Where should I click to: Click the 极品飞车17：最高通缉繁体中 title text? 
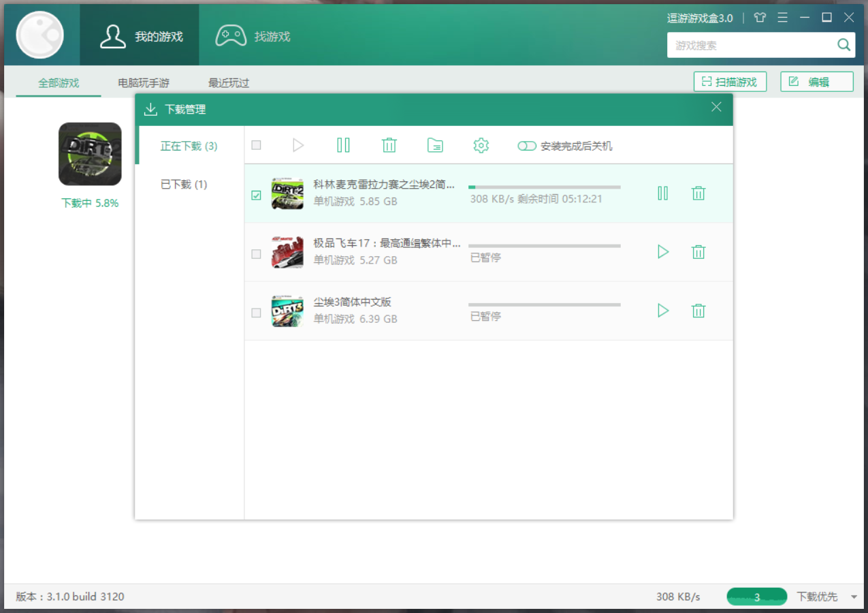tap(387, 243)
